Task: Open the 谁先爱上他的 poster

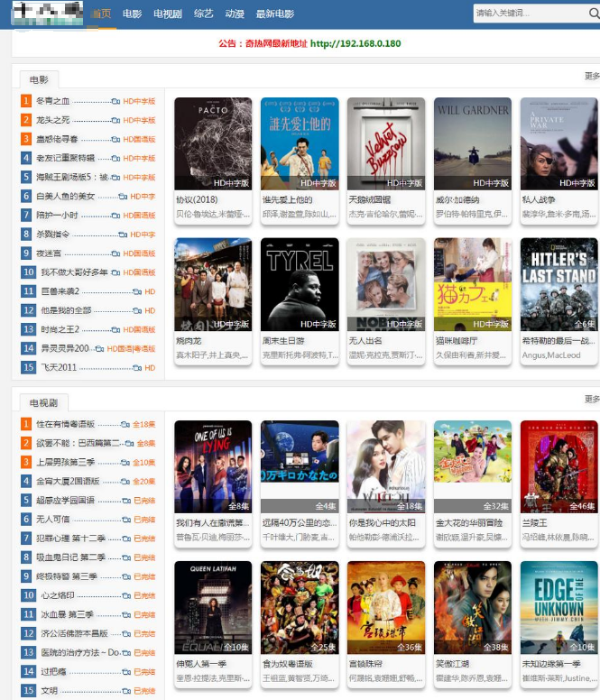Action: pyautogui.click(x=300, y=143)
